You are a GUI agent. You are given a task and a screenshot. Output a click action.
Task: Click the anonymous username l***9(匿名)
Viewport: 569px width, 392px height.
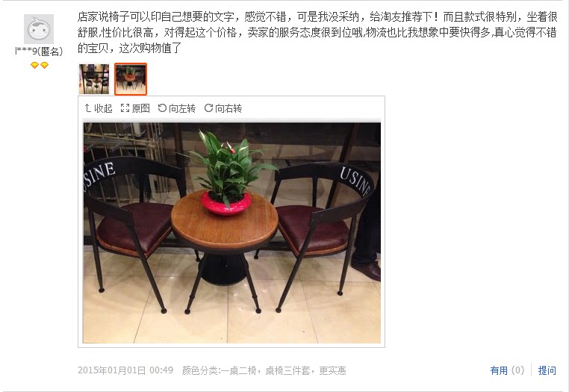click(39, 52)
